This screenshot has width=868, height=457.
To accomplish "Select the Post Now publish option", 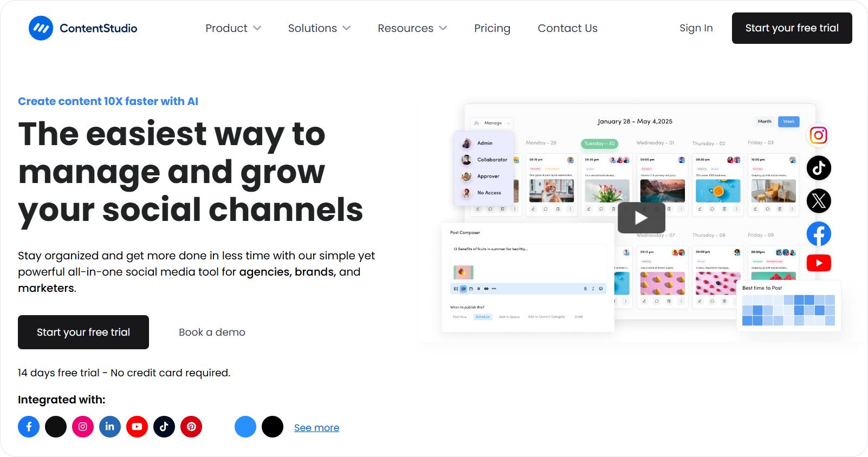I will pyautogui.click(x=459, y=317).
